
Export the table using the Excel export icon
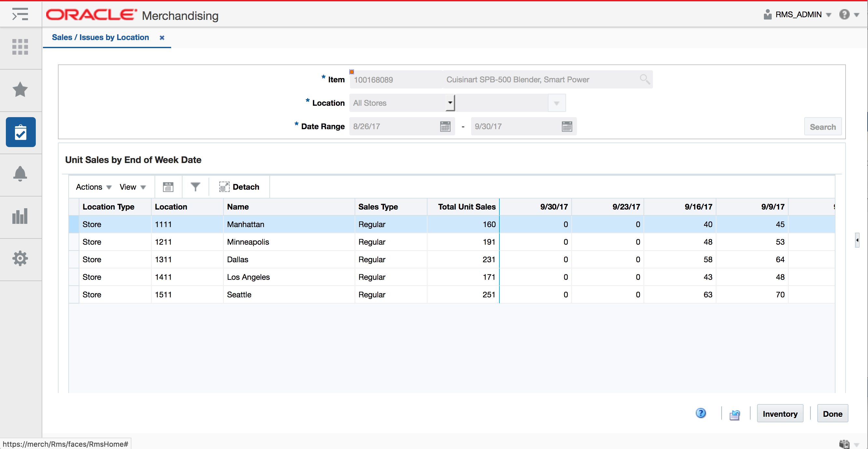click(x=168, y=186)
